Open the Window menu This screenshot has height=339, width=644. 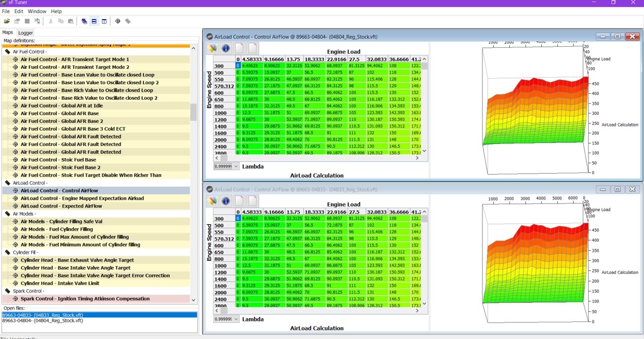[37, 11]
